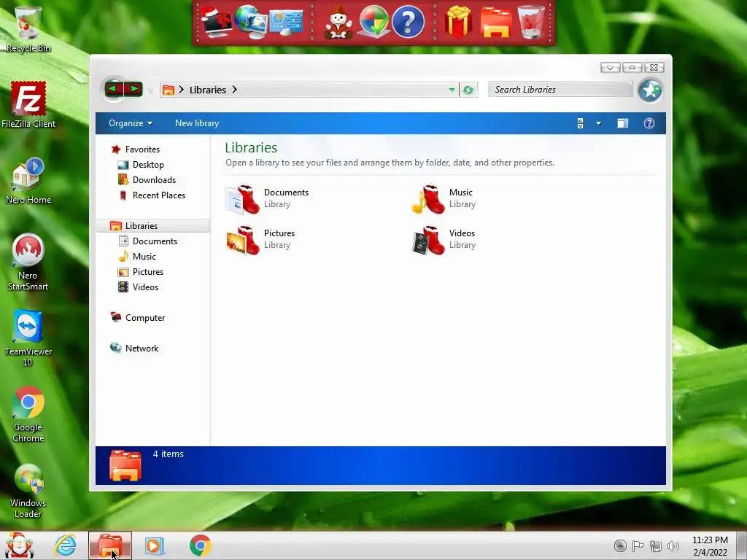Open the volume speaker icon

pos(673,546)
